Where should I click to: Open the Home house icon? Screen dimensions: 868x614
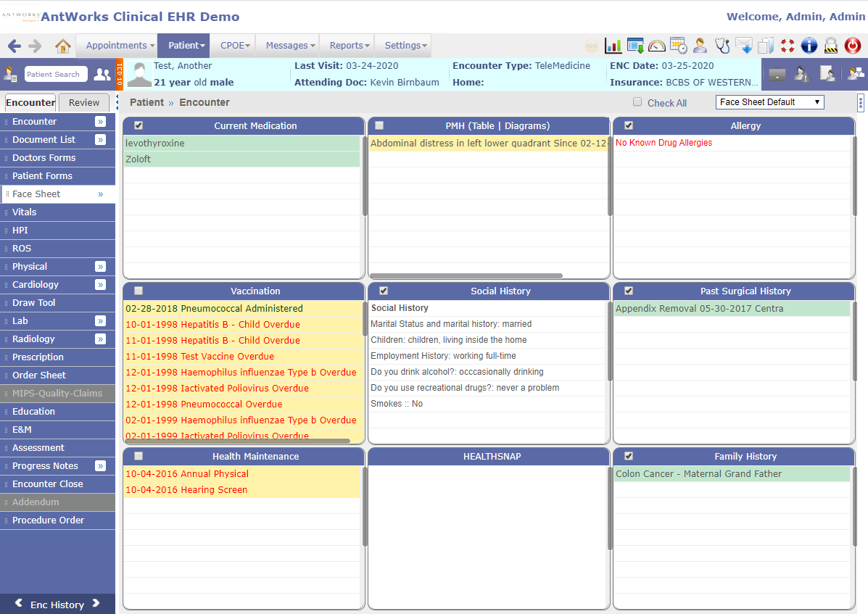point(63,46)
